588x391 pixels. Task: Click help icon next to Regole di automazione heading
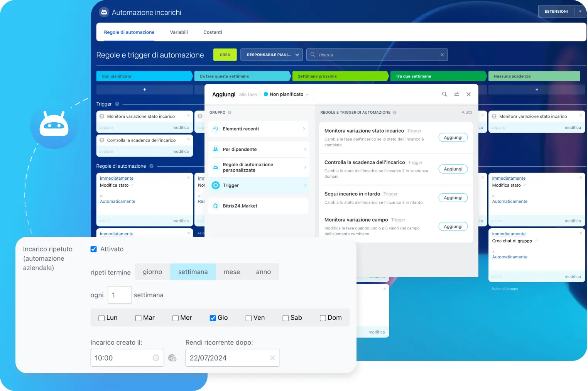151,166
